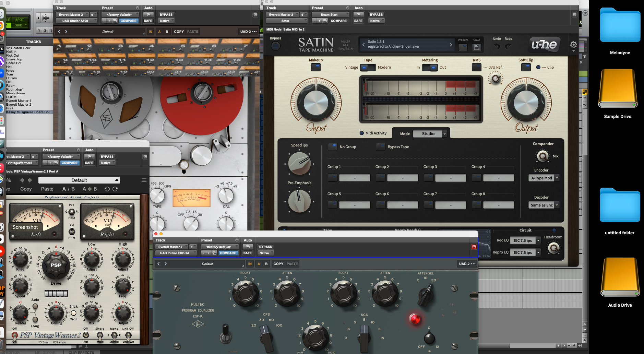Click Satin Redo arrow
The width and height of the screenshot is (644, 354).
[x=508, y=46]
